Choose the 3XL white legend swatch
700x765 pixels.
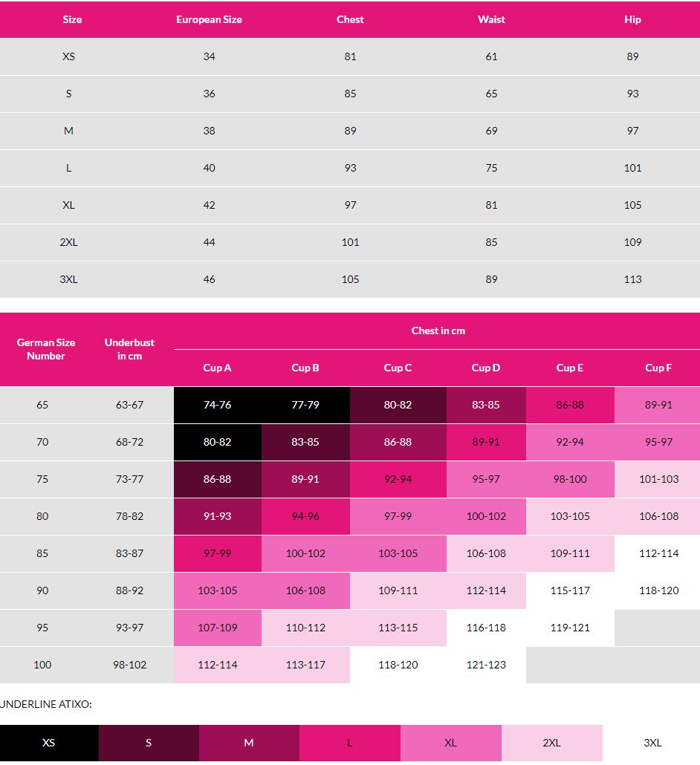[652, 743]
